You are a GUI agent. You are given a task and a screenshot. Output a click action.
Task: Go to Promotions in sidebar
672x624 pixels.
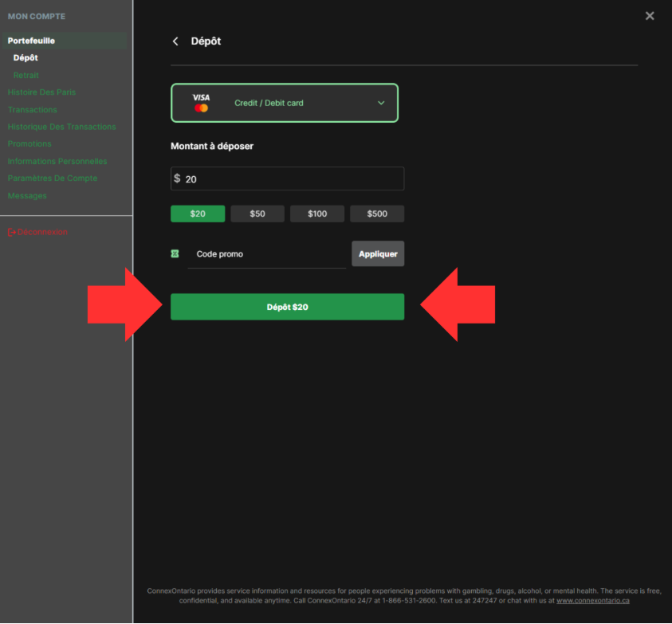click(x=29, y=144)
